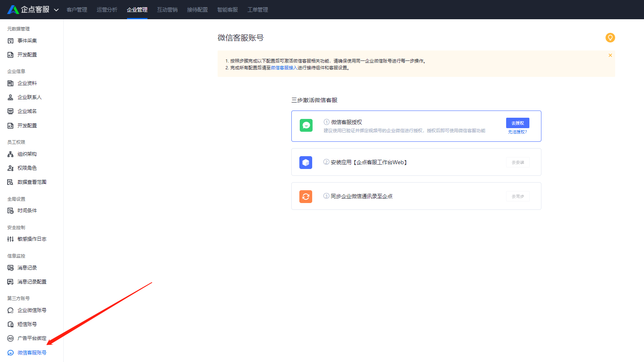
Task: Click the 敏感操作日志 sliders icon
Action: pos(10,239)
